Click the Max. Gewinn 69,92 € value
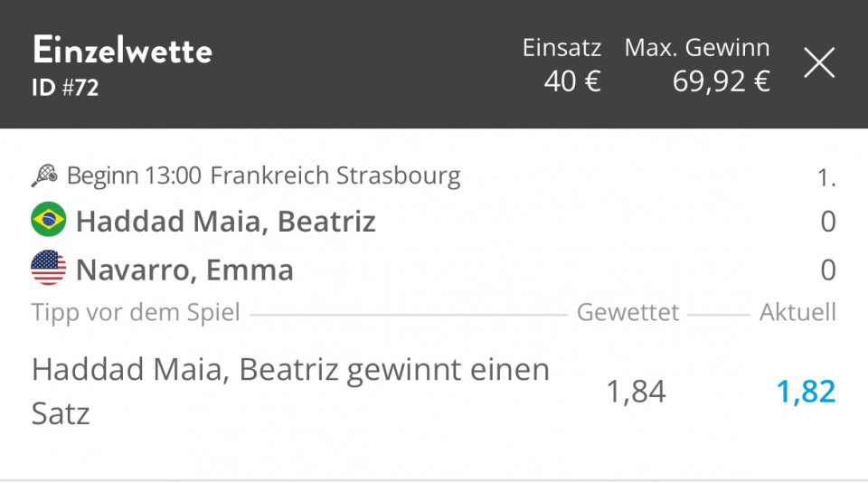This screenshot has width=868, height=483. pos(722,81)
